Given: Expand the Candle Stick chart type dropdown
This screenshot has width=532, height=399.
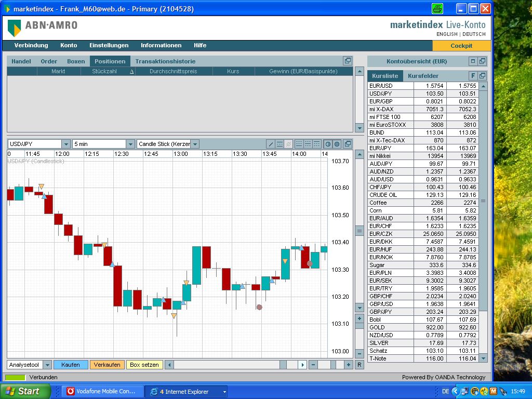Looking at the screenshot, I should [x=194, y=144].
